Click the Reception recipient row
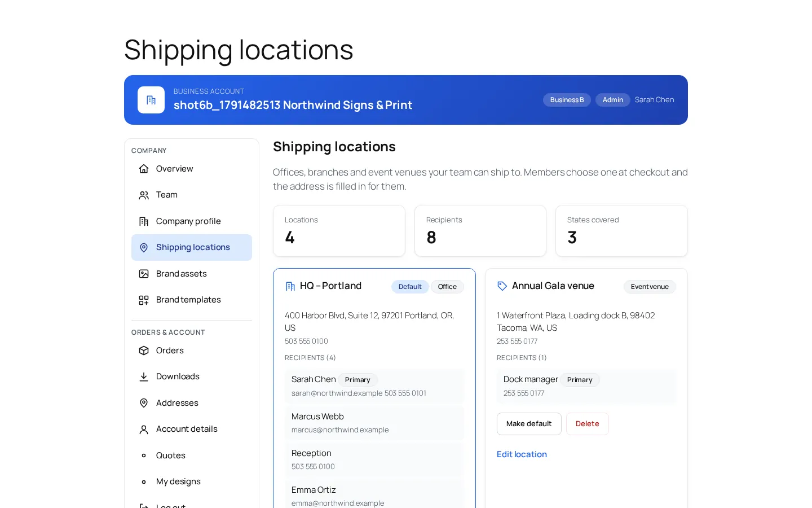Viewport: 812px width, 508px height. 374,459
